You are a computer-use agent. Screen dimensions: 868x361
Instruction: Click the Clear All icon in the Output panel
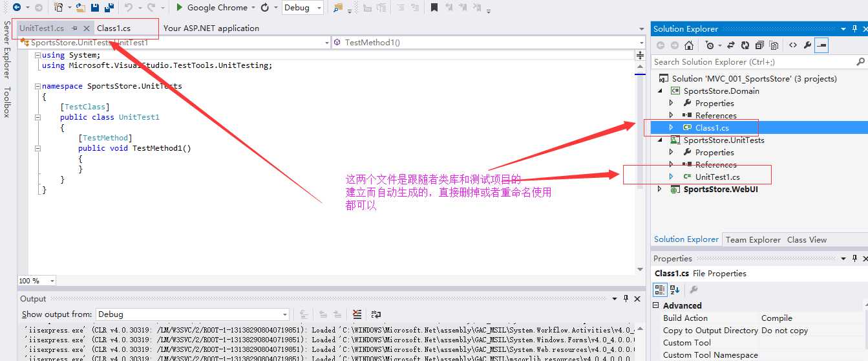tap(357, 314)
